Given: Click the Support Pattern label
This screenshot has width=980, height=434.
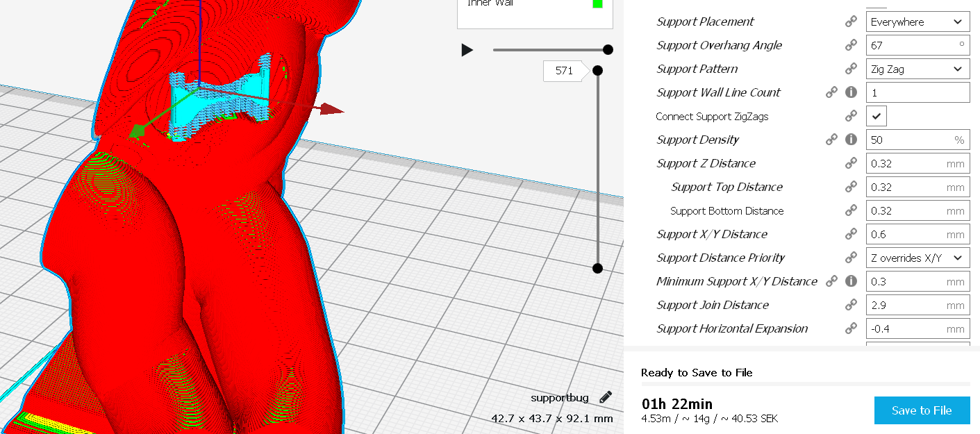Looking at the screenshot, I should click(x=697, y=69).
